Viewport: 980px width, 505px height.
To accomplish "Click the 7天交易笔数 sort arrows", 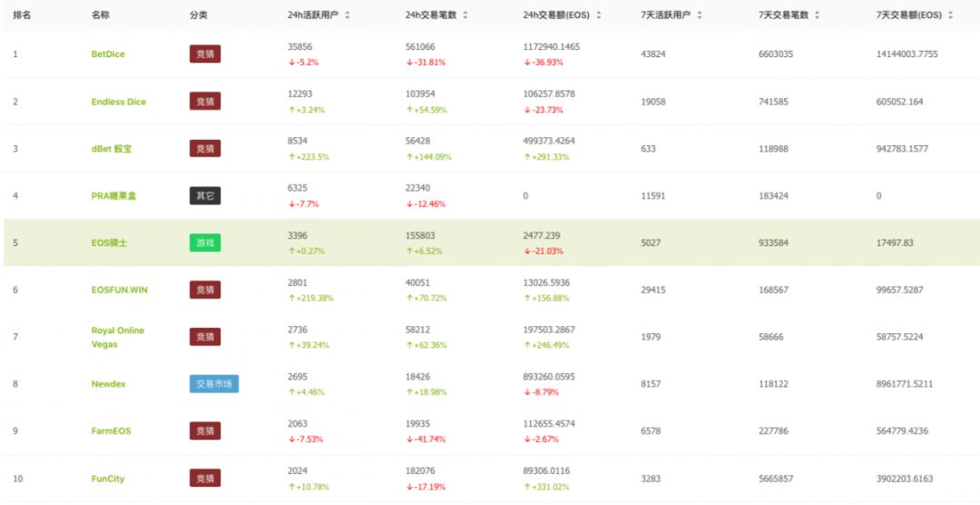I will pos(818,15).
